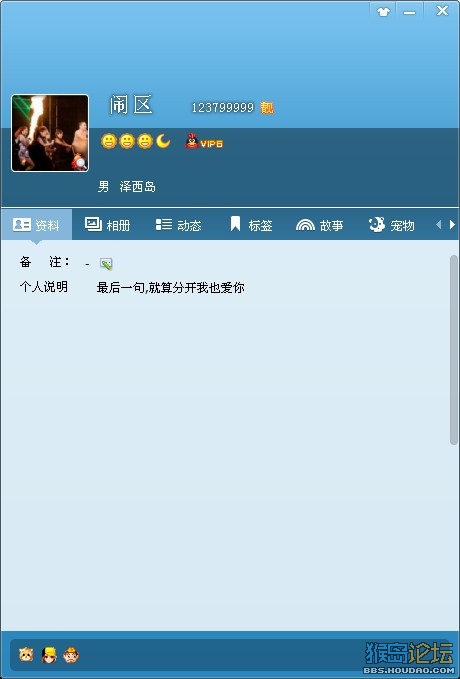
Task: Edit the 备注 remark with pencil icon
Action: click(x=106, y=263)
